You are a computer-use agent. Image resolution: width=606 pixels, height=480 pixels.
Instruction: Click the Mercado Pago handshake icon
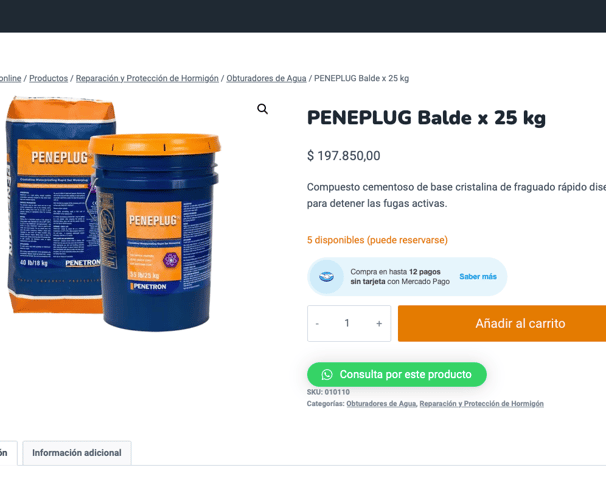point(327,277)
